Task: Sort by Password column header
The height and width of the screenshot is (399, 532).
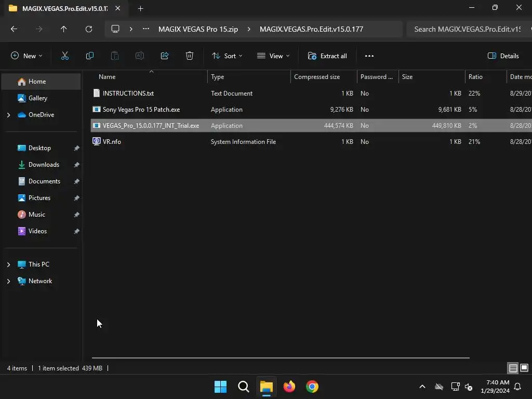Action: pos(378,77)
